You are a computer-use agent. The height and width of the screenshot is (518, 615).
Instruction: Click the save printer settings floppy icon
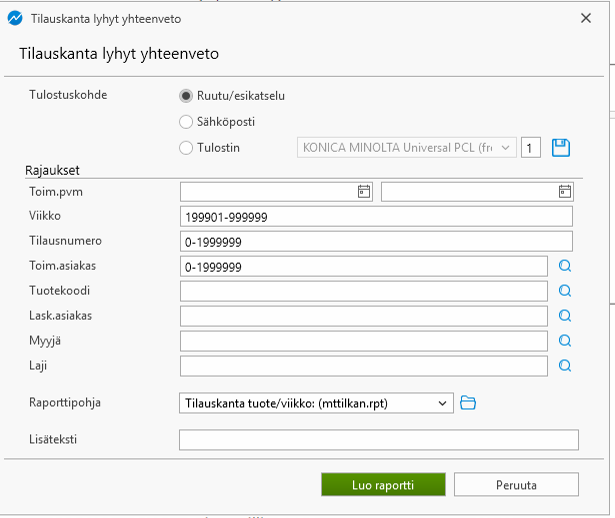(560, 148)
